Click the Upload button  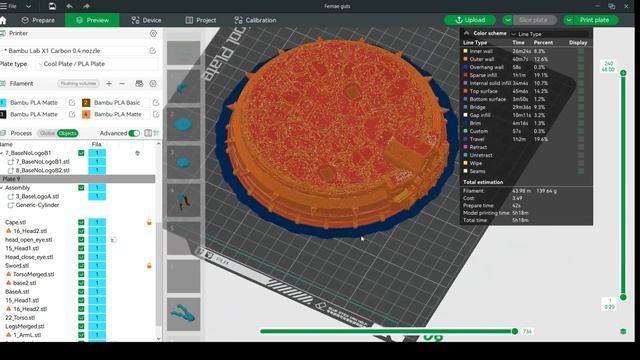tap(470, 20)
